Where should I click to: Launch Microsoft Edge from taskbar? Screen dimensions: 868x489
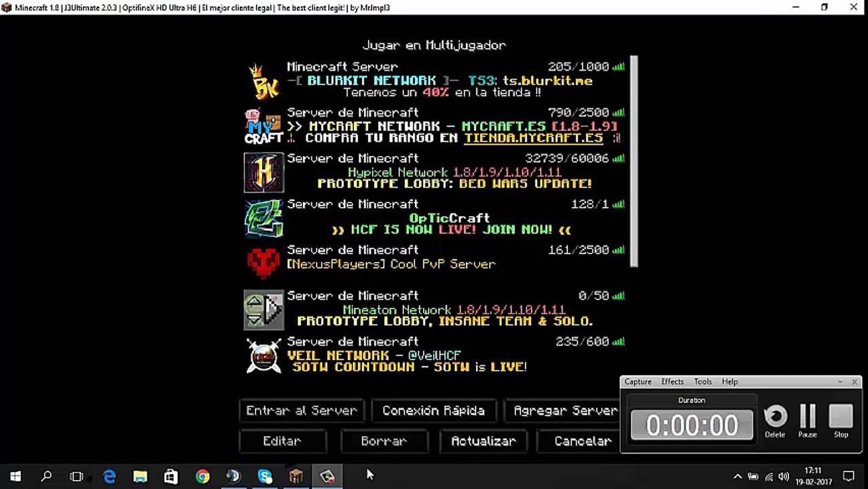109,476
